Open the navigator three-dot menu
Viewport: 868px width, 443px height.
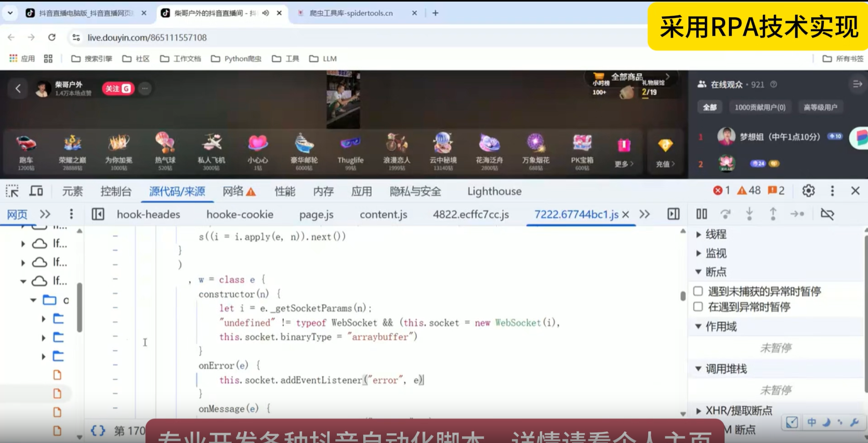click(71, 214)
